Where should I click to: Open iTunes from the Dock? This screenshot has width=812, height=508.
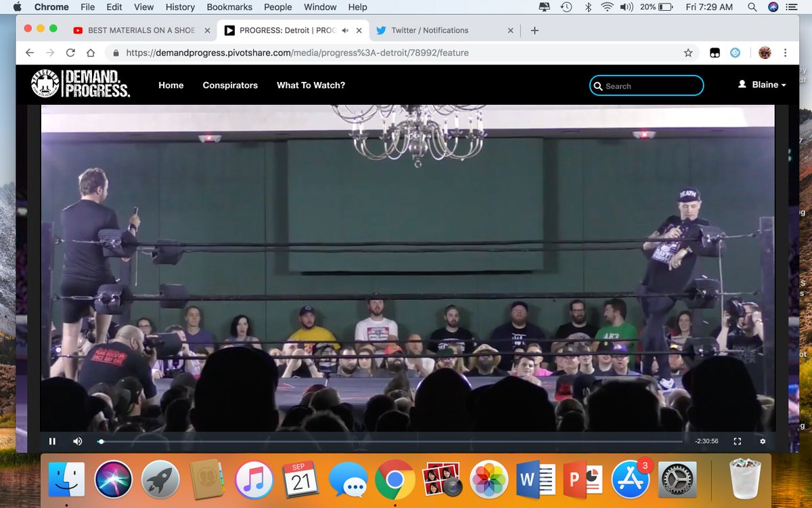(254, 480)
